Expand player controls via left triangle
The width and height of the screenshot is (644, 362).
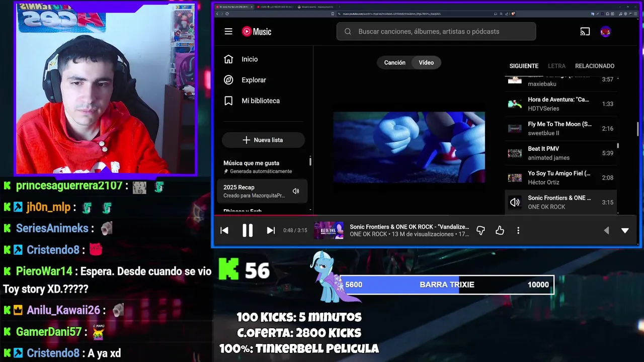click(606, 230)
